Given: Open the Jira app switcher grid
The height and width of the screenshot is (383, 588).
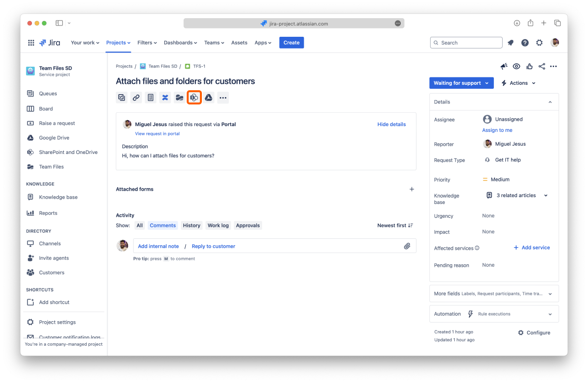Looking at the screenshot, I should (31, 43).
